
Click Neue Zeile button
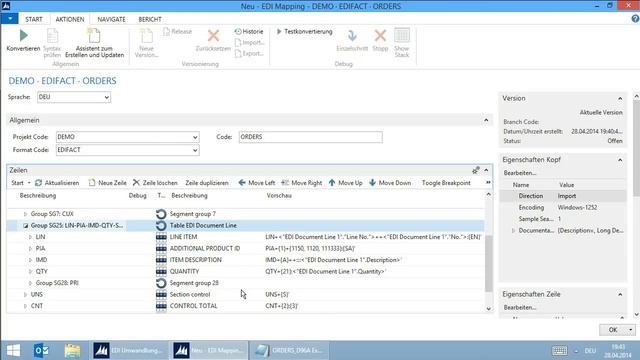tap(108, 183)
